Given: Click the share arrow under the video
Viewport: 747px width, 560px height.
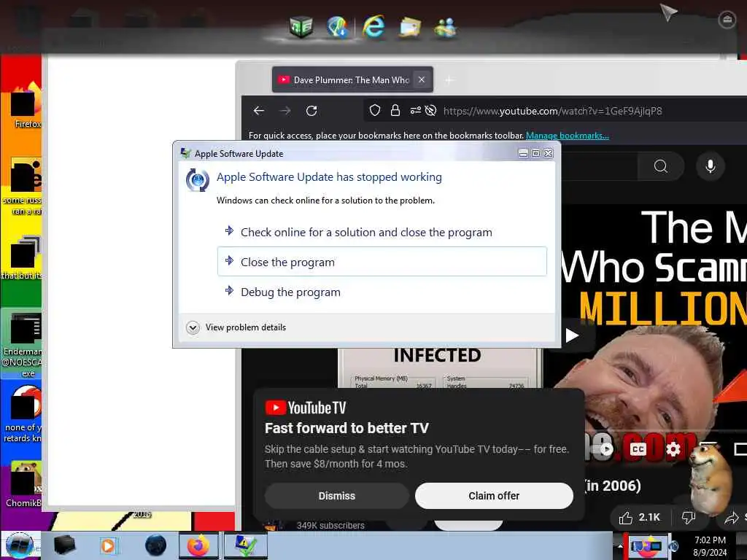Looking at the screenshot, I should [732, 518].
